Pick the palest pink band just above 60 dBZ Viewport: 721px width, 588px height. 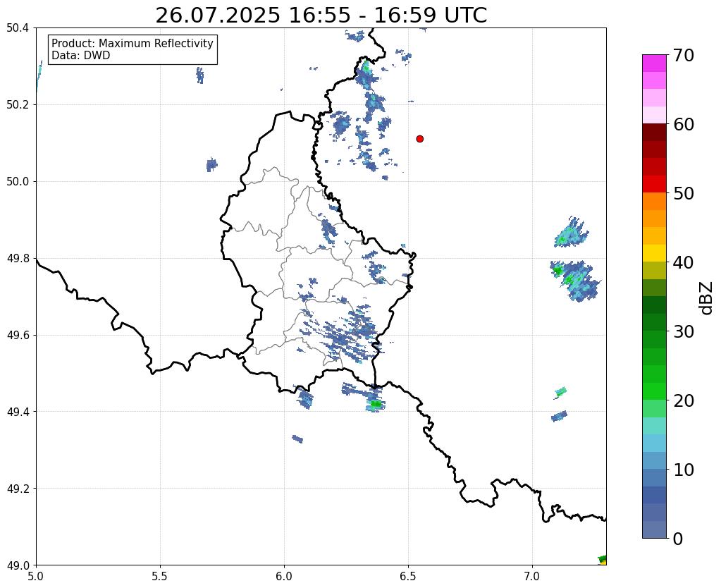pyautogui.click(x=654, y=115)
